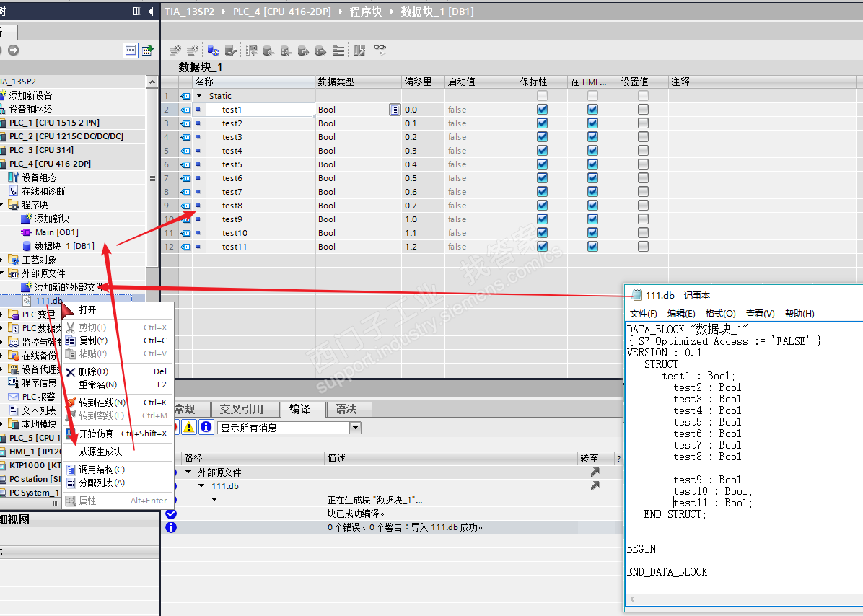
Task: Collapse the 外部源文件 node in the compile results
Action: 189,472
